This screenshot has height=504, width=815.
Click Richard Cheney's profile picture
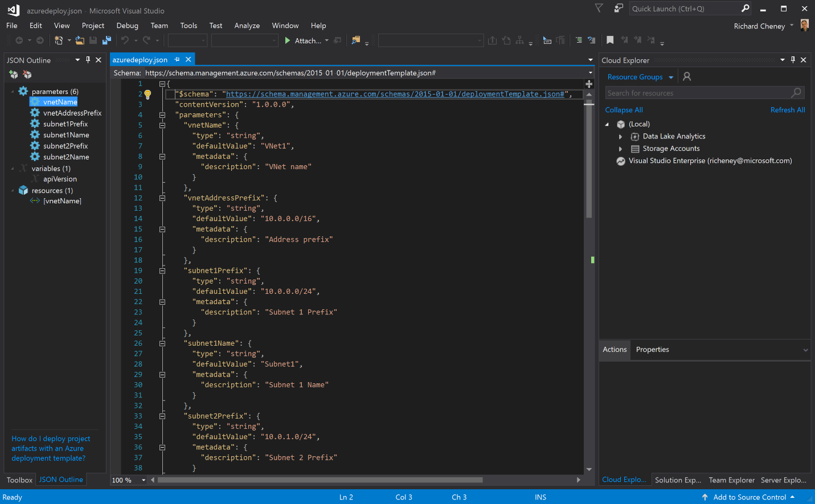804,25
